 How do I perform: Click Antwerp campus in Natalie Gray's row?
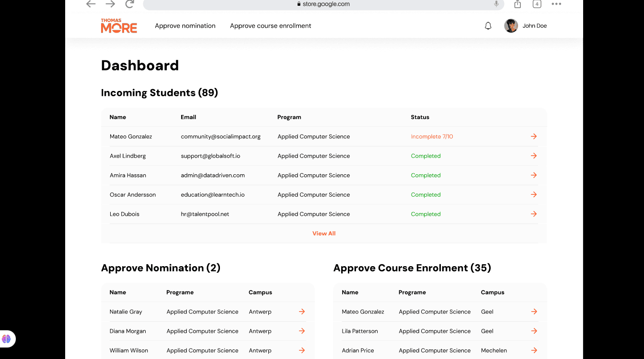(260, 312)
